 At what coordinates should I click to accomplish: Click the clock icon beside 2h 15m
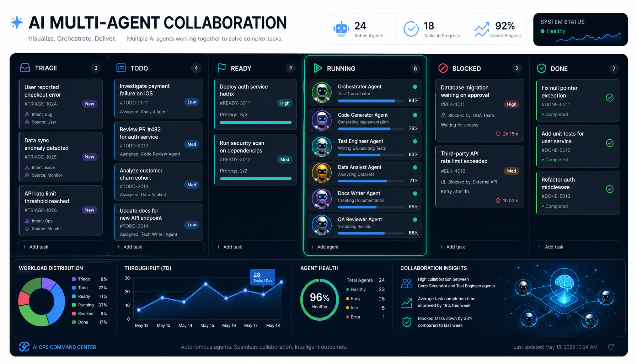coord(498,134)
